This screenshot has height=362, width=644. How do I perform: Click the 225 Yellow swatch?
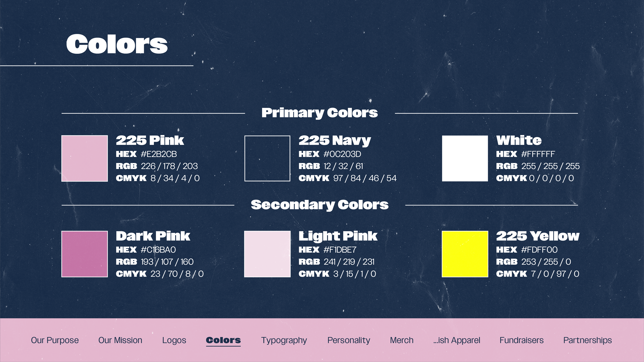click(x=465, y=254)
